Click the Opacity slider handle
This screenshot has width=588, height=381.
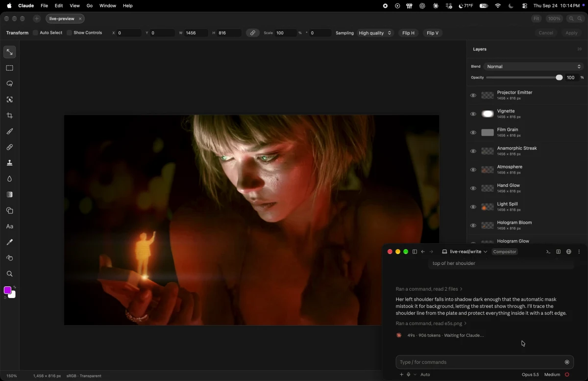(x=559, y=77)
